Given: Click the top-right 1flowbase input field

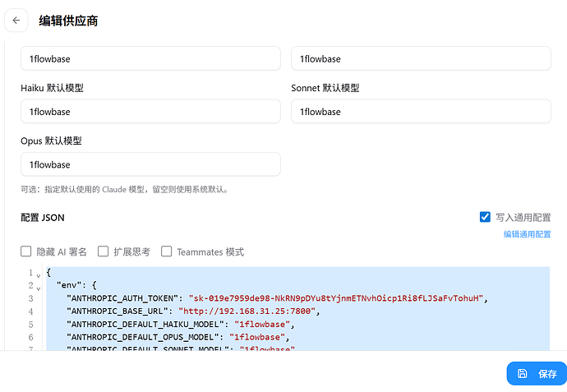Looking at the screenshot, I should coord(421,58).
